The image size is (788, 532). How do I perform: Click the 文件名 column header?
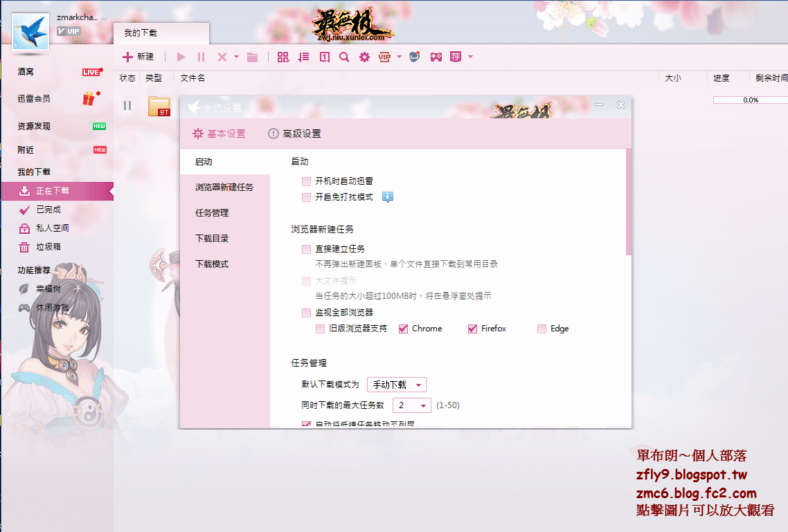tap(192, 77)
